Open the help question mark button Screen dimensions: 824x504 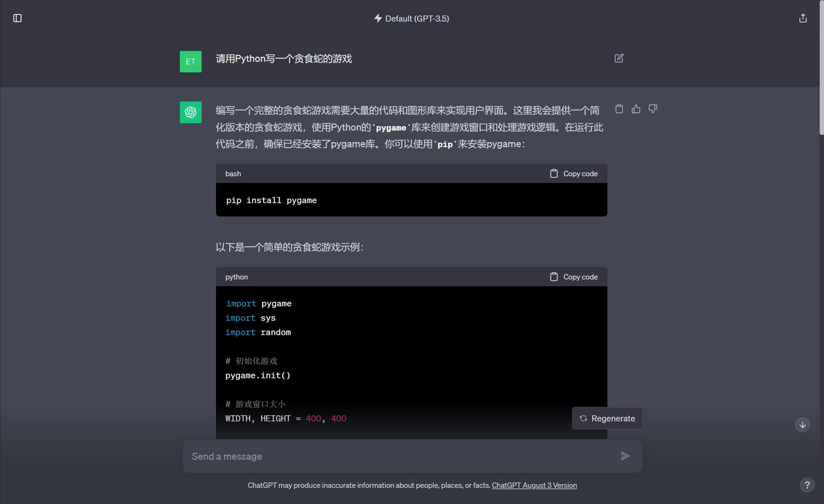point(806,485)
